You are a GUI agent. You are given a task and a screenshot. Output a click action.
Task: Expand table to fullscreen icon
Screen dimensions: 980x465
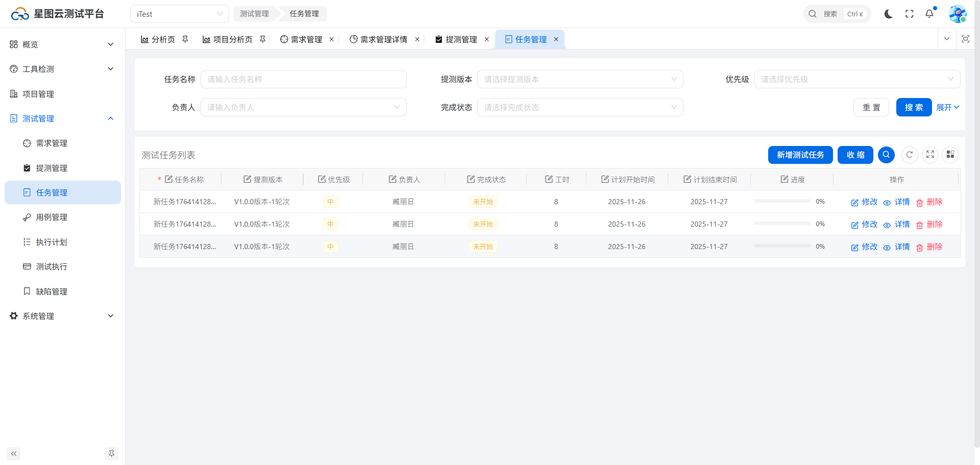[930, 155]
